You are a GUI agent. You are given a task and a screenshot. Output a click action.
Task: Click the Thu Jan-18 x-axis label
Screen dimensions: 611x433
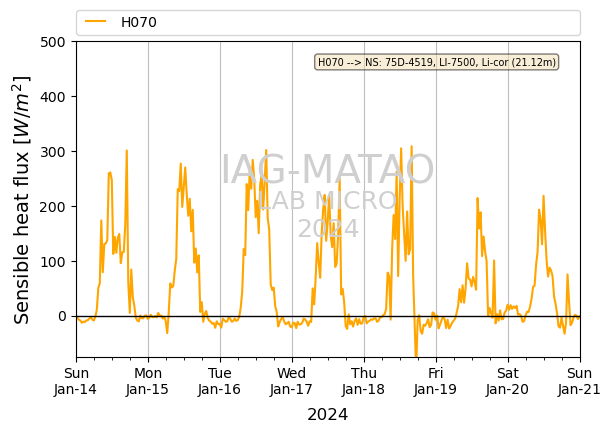pyautogui.click(x=364, y=381)
